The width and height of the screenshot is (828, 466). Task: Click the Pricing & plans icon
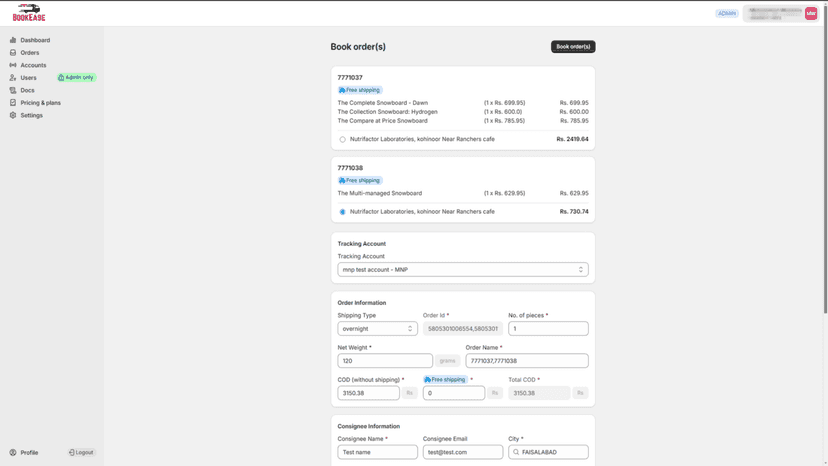tap(13, 102)
